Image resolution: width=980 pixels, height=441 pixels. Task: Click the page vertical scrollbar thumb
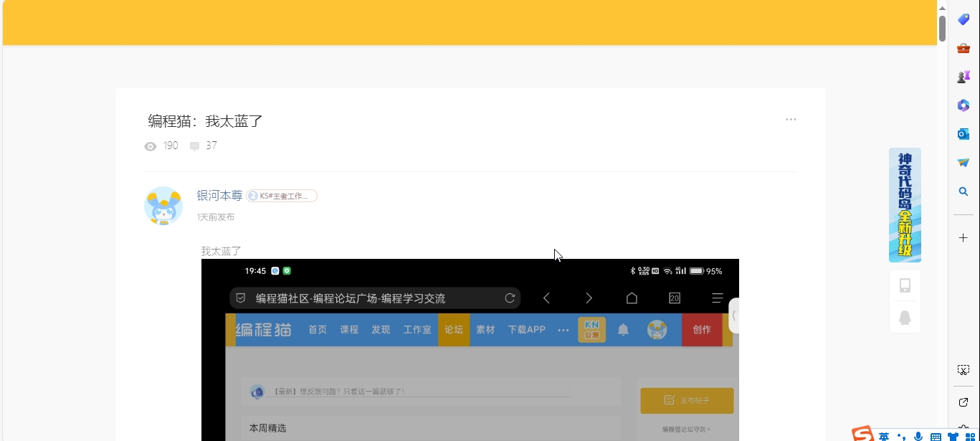pos(943,27)
